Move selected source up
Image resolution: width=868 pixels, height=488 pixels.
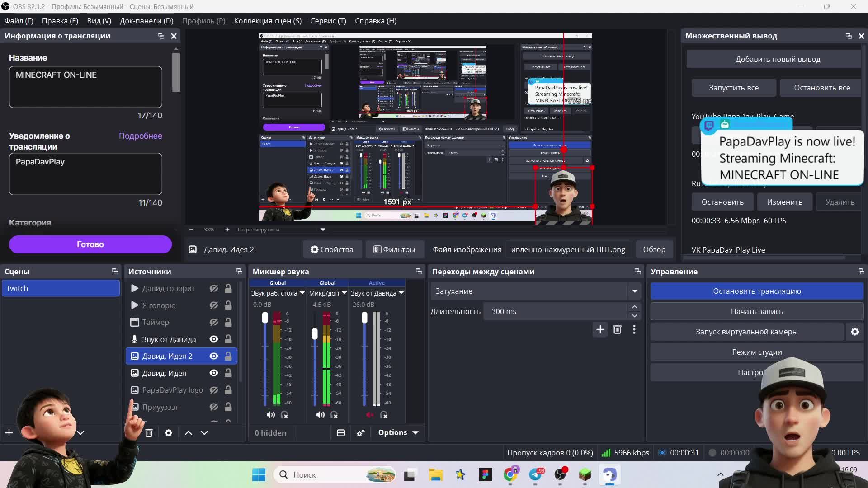click(x=189, y=433)
